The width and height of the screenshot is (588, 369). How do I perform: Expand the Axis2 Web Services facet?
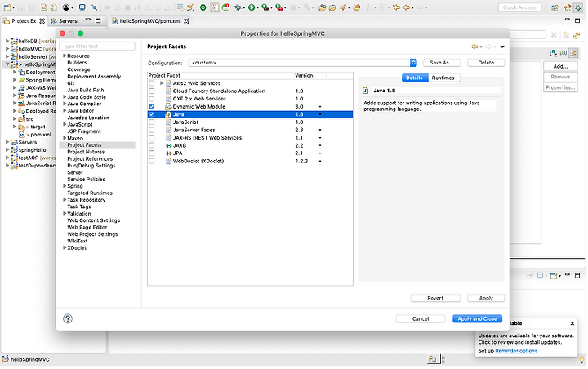tap(162, 83)
